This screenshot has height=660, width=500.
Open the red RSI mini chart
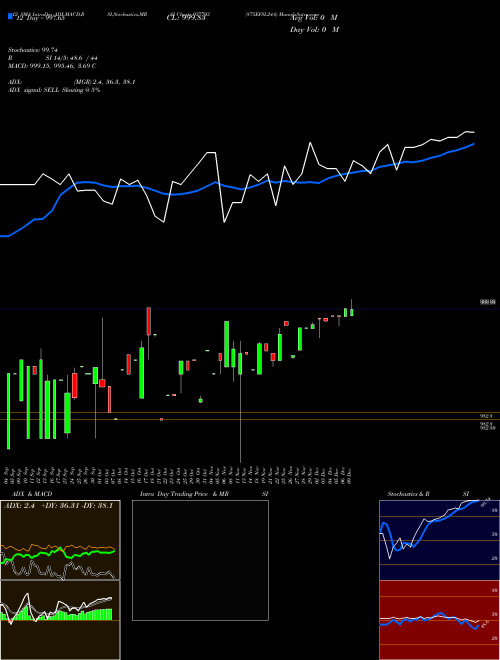(x=439, y=620)
